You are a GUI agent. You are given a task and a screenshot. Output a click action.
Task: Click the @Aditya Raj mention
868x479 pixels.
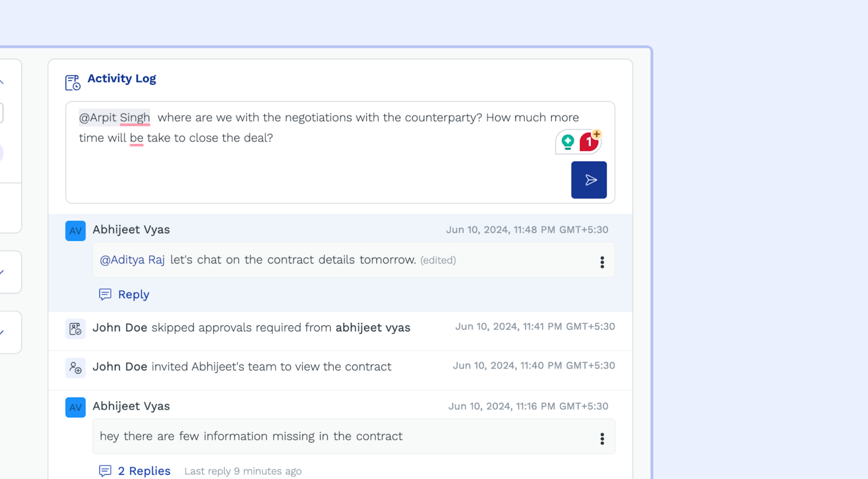click(x=132, y=260)
